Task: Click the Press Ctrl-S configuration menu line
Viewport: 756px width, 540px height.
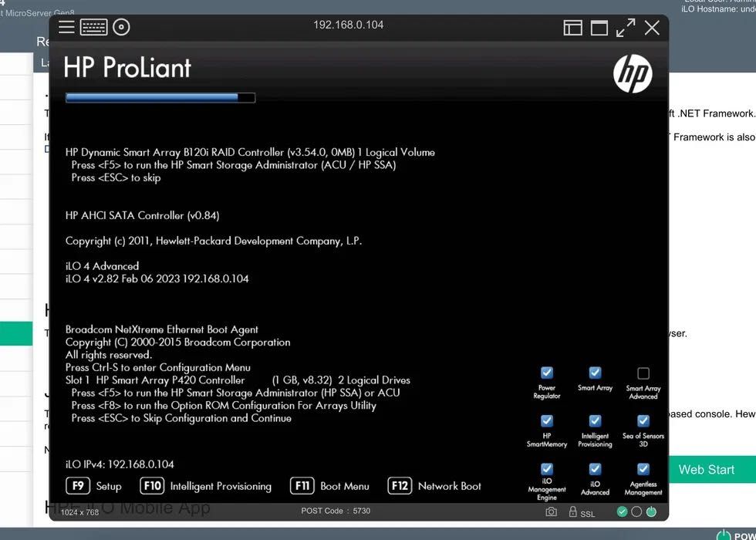Action: pyautogui.click(x=157, y=367)
